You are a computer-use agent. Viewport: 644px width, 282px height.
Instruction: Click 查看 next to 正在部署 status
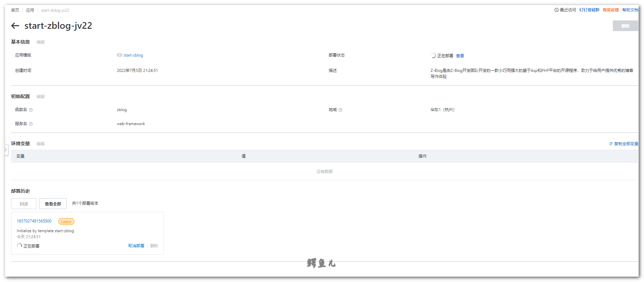pyautogui.click(x=460, y=56)
